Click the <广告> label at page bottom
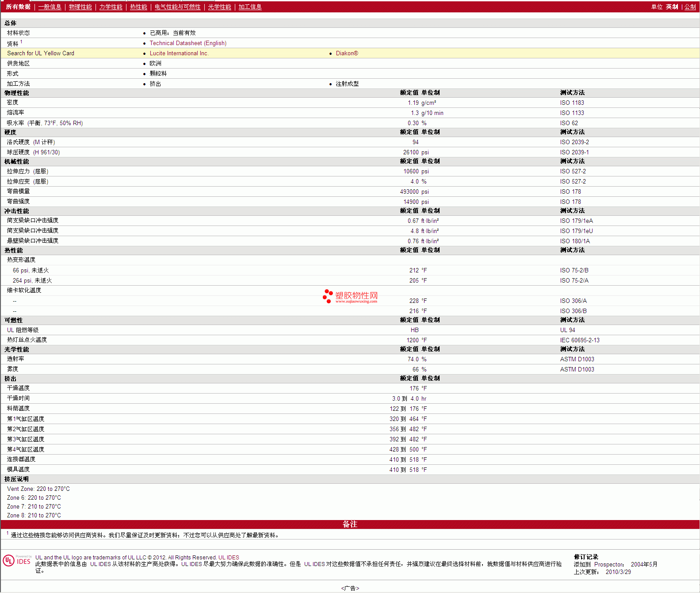700x593 pixels. point(350,588)
